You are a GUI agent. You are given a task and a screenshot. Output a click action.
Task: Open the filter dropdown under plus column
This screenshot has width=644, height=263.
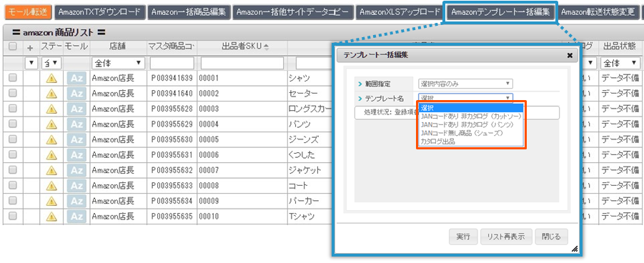click(x=31, y=63)
